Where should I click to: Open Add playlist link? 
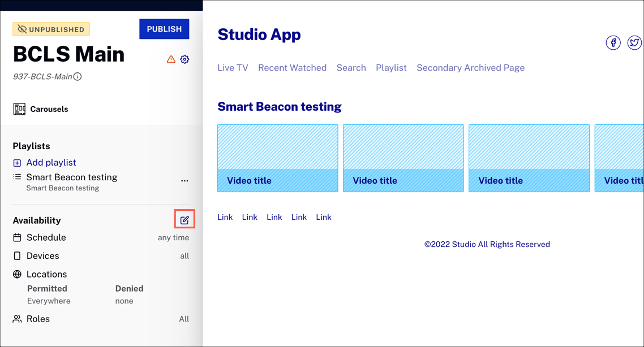coord(51,162)
